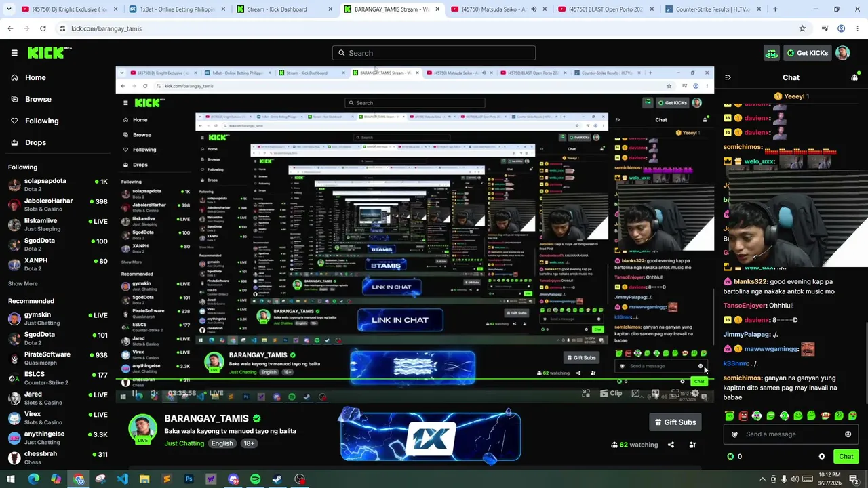Screen dimensions: 868x488
Task: Open browser media controls icon
Action: [825, 28]
